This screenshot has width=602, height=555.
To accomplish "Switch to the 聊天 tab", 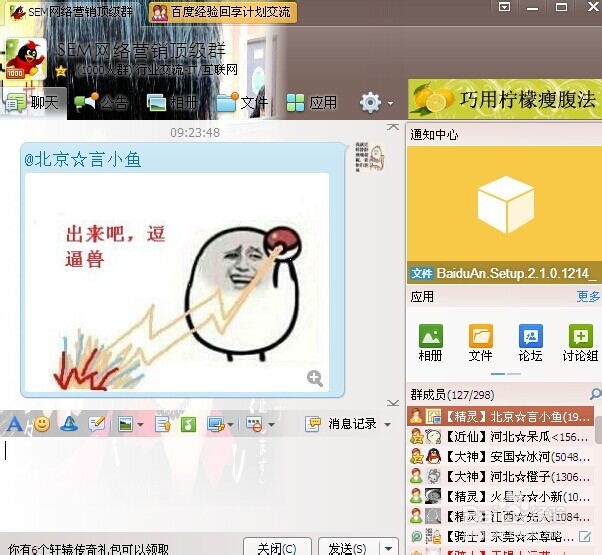I will click(33, 102).
